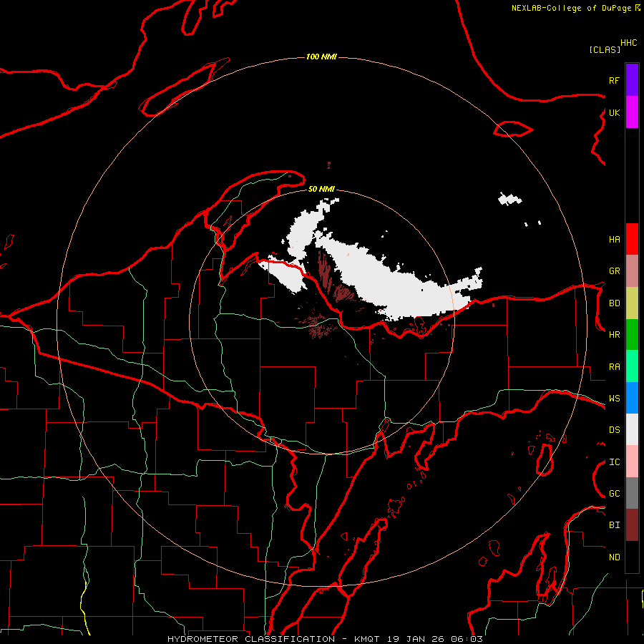Image resolution: width=644 pixels, height=644 pixels.
Task: Click the BD yellow legend swatch
Action: 632,303
